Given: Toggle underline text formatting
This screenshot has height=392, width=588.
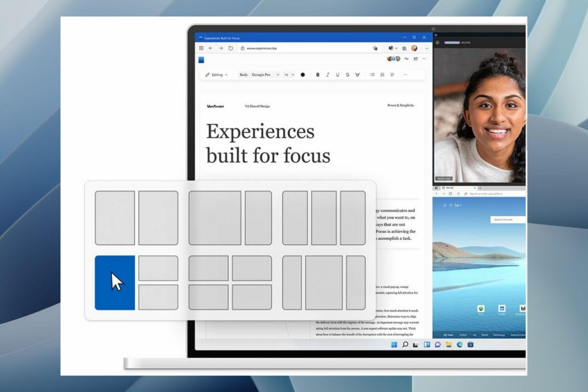Looking at the screenshot, I should [337, 75].
